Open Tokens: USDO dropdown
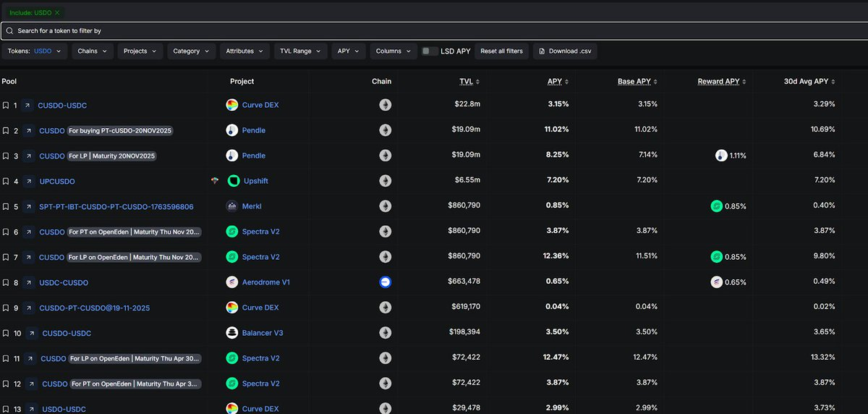 coord(36,51)
